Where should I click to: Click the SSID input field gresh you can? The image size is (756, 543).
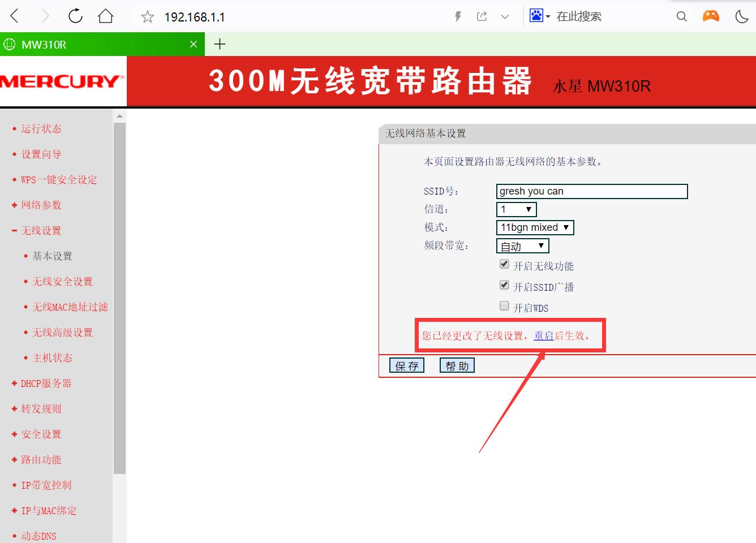pos(591,191)
